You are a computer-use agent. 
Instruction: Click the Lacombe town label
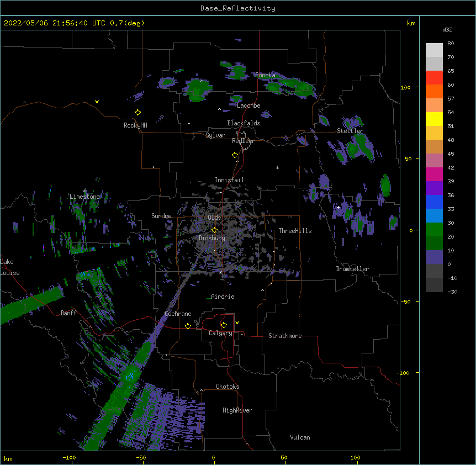click(248, 105)
